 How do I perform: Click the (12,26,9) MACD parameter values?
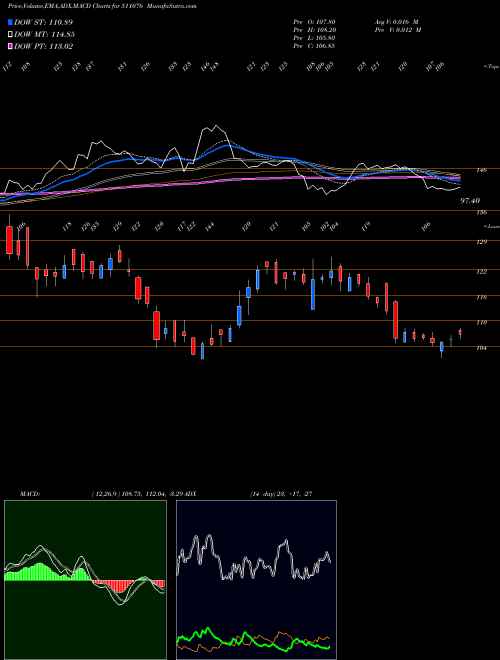(x=137, y=494)
